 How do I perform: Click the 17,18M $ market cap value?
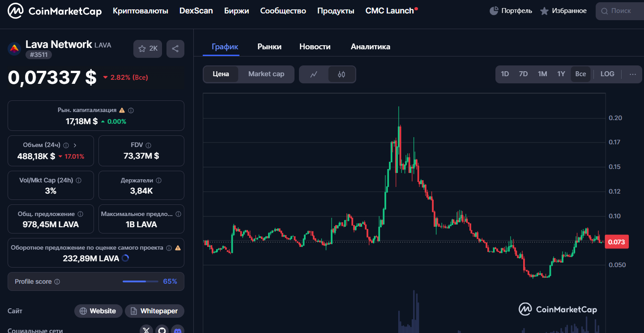pos(81,121)
